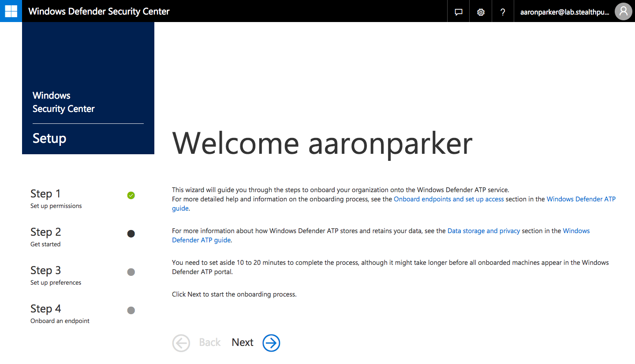Click the Next button label

(243, 342)
